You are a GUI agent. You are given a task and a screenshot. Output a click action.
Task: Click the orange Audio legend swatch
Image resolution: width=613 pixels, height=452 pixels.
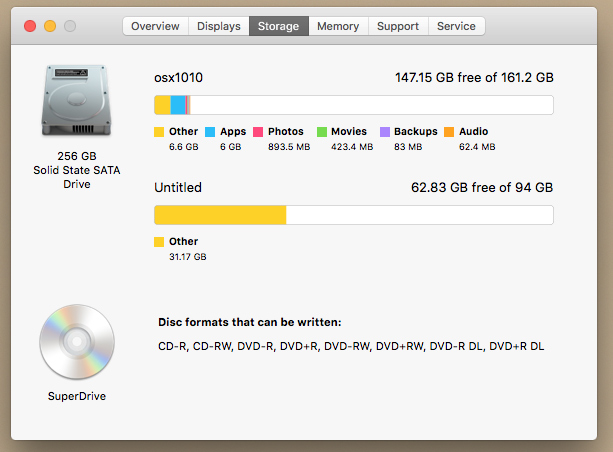449,132
